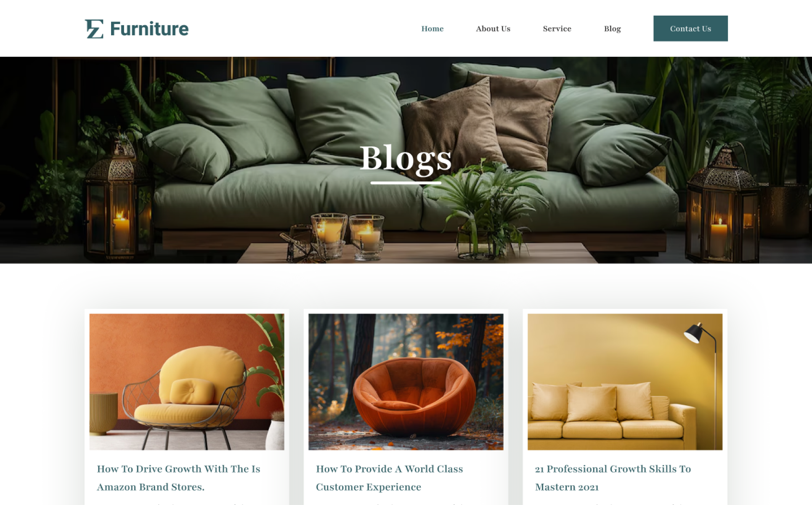Click the Contact Us button
The height and width of the screenshot is (505, 812).
point(690,29)
